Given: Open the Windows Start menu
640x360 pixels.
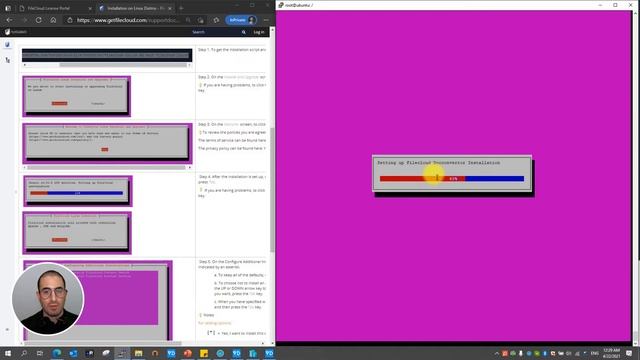Looking at the screenshot, I should click(x=8, y=353).
